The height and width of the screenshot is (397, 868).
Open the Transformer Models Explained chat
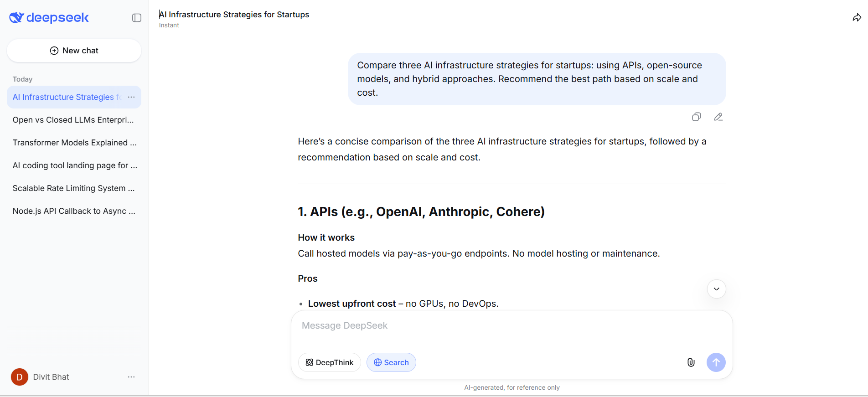click(x=74, y=143)
